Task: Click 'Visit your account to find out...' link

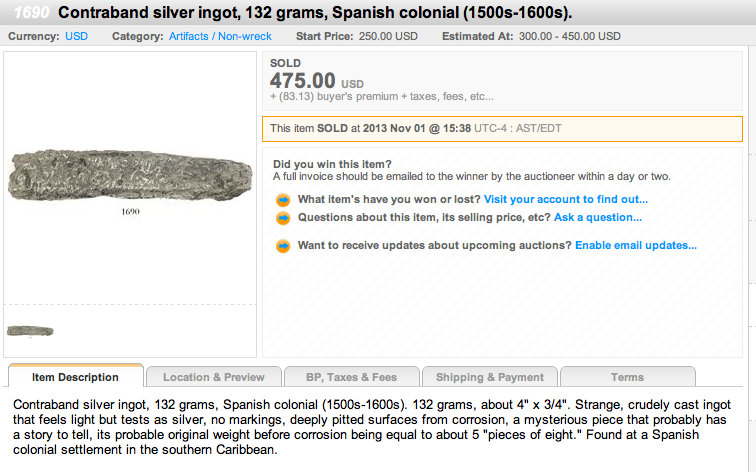Action: [566, 199]
